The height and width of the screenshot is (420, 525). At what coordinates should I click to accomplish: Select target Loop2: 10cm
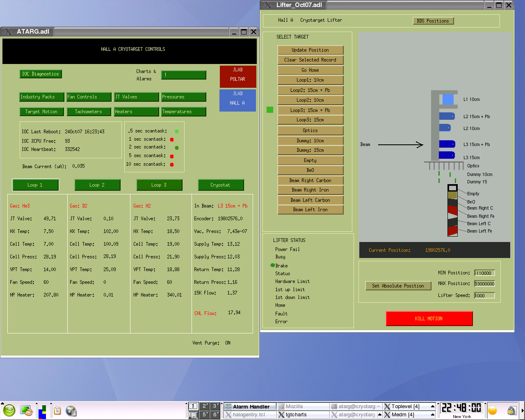(310, 100)
